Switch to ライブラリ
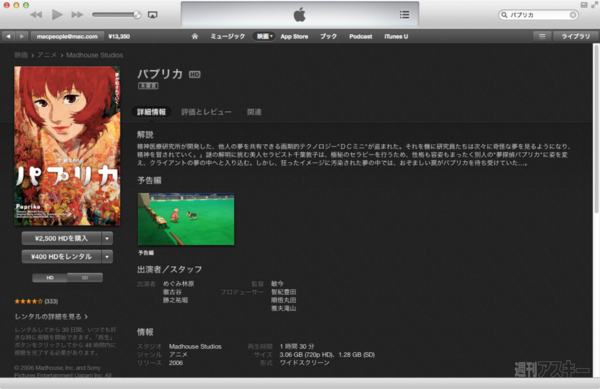The image size is (600, 389). coord(576,36)
